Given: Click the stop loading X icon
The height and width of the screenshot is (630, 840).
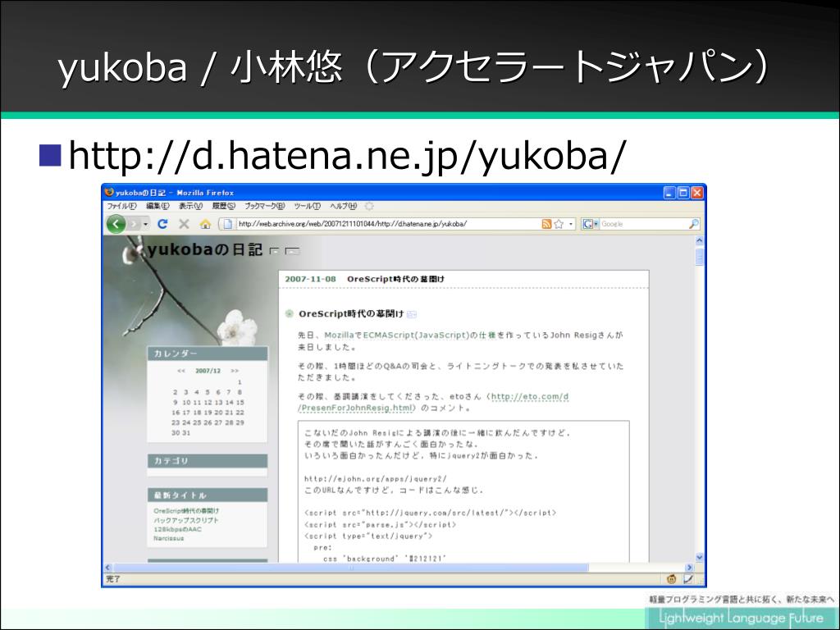Looking at the screenshot, I should (x=184, y=224).
